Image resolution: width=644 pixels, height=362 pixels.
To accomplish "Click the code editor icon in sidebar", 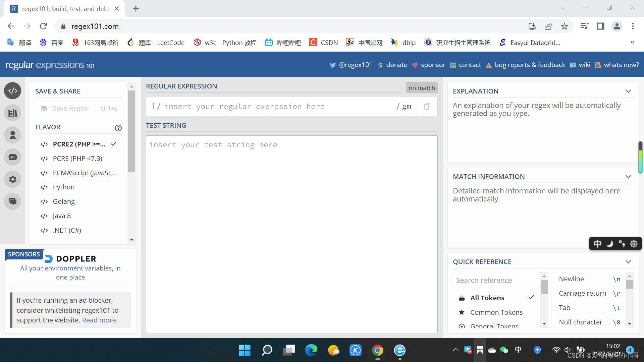I will [x=12, y=90].
